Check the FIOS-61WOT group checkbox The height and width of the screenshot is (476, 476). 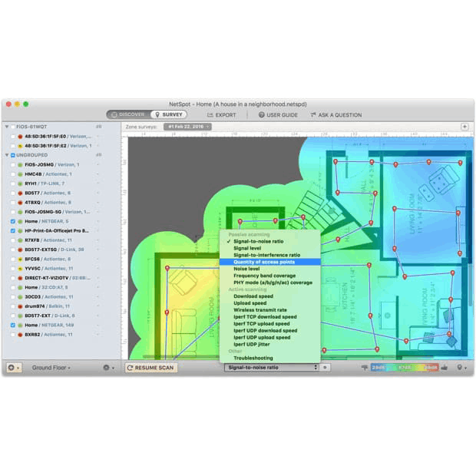point(13,127)
